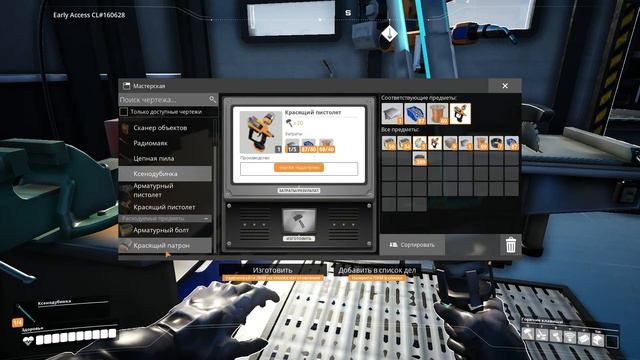Image resolution: width=640 pixels, height=360 pixels.
Task: Pick the dark ring-shaped item in all items
Action: pyautogui.click(x=496, y=143)
